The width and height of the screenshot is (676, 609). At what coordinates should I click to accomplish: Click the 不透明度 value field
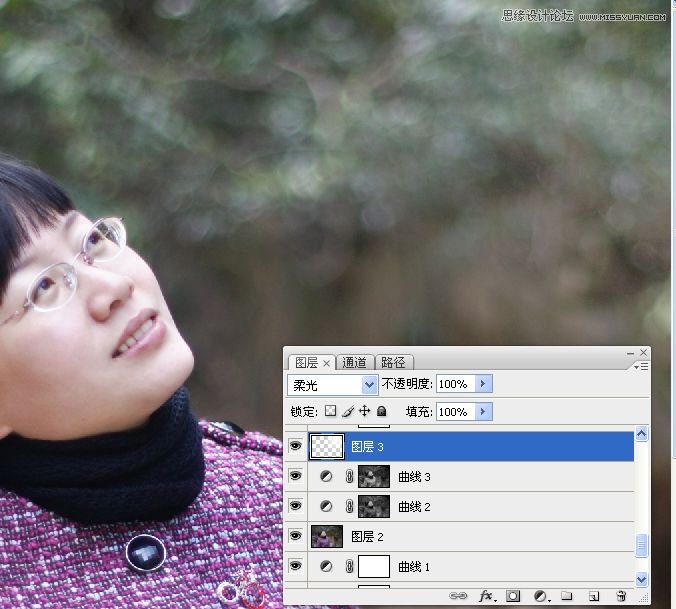[x=455, y=384]
